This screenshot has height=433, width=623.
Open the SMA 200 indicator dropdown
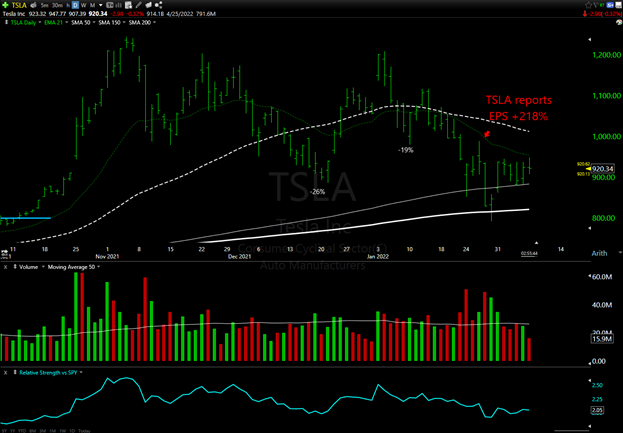tap(155, 23)
